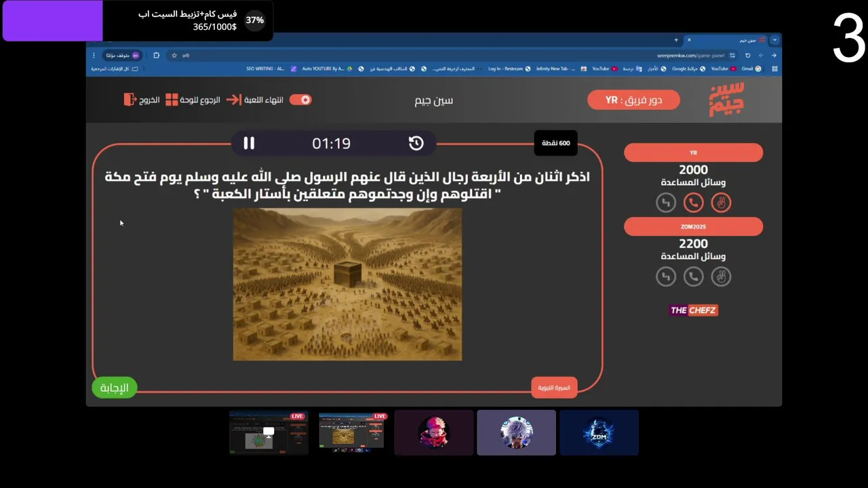Exit the game with الخروج
The image size is (868, 488).
pyautogui.click(x=142, y=100)
